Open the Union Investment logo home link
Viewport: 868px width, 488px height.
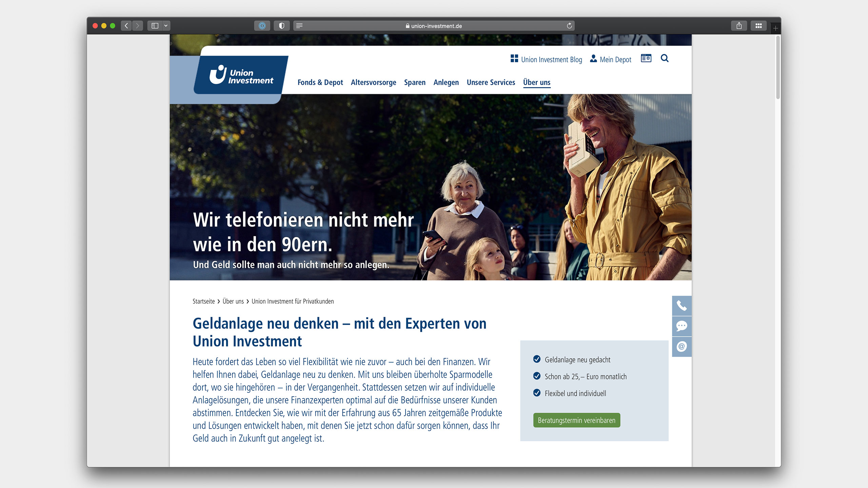[x=241, y=75]
